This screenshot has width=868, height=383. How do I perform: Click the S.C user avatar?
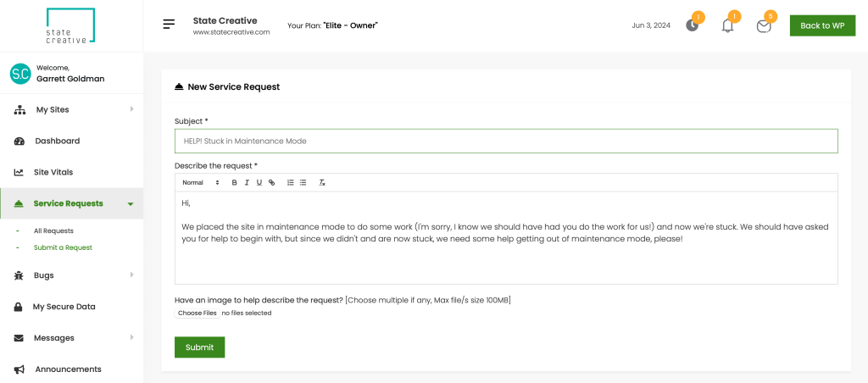tap(20, 74)
